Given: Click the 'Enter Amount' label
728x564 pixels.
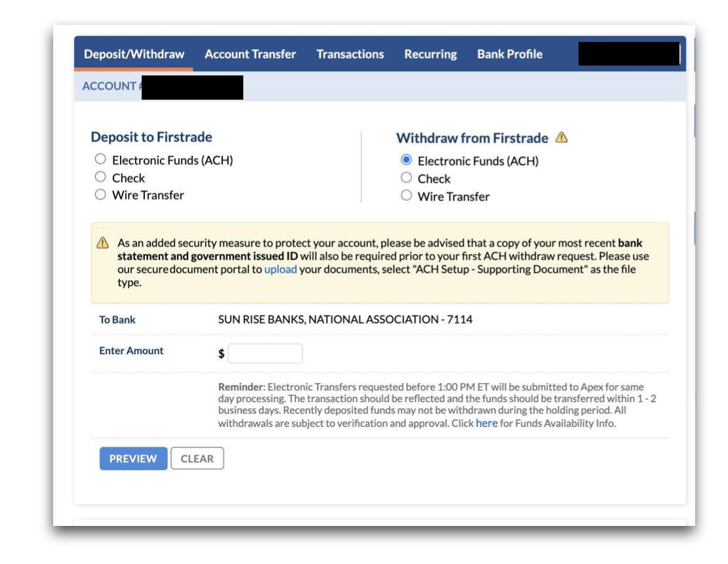Looking at the screenshot, I should click(131, 350).
